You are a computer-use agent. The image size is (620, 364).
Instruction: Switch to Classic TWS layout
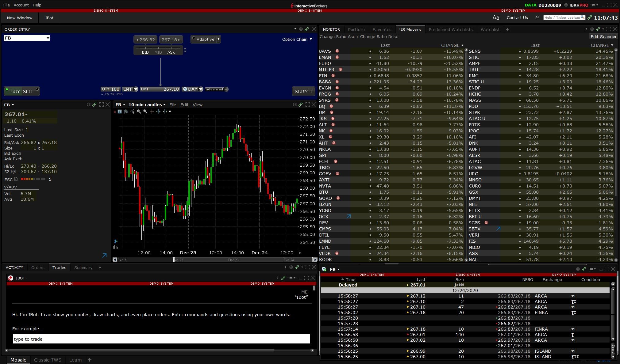pyautogui.click(x=48, y=360)
